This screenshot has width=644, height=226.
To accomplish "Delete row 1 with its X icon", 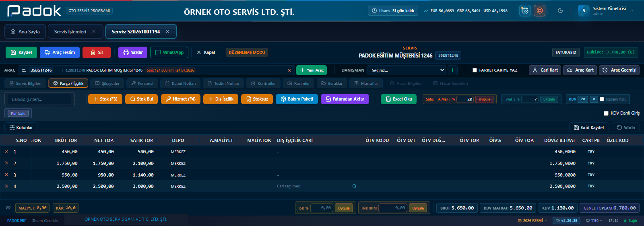I will 6,152.
